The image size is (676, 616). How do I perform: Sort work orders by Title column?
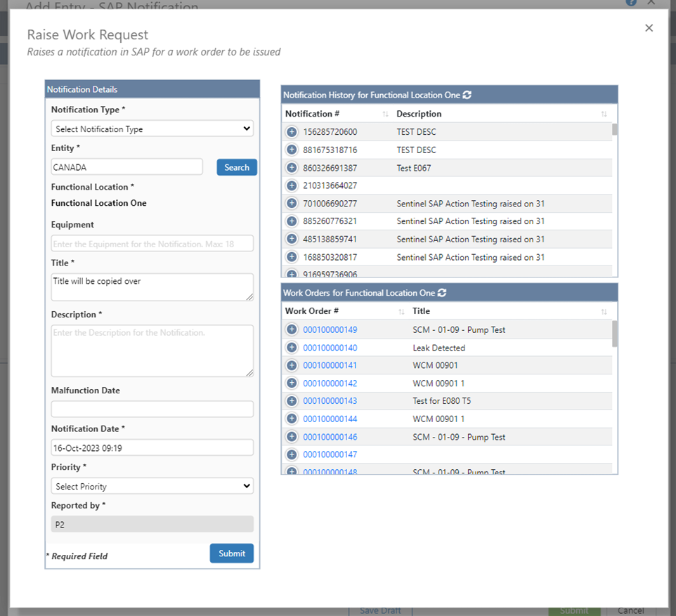[604, 311]
